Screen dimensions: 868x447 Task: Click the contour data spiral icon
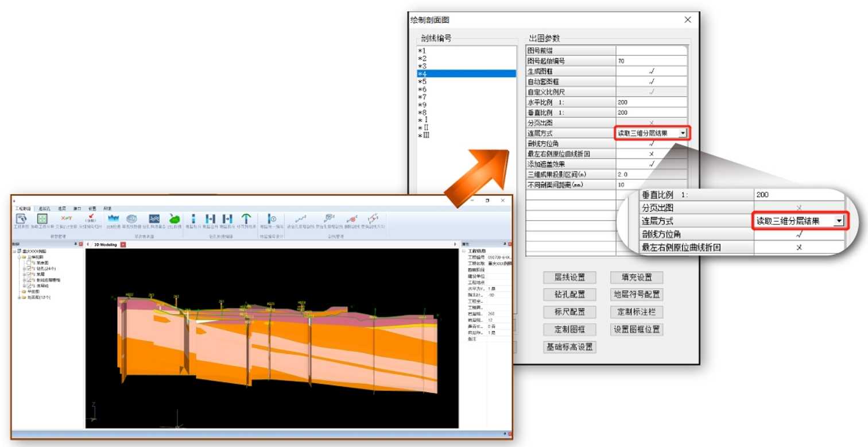[132, 219]
